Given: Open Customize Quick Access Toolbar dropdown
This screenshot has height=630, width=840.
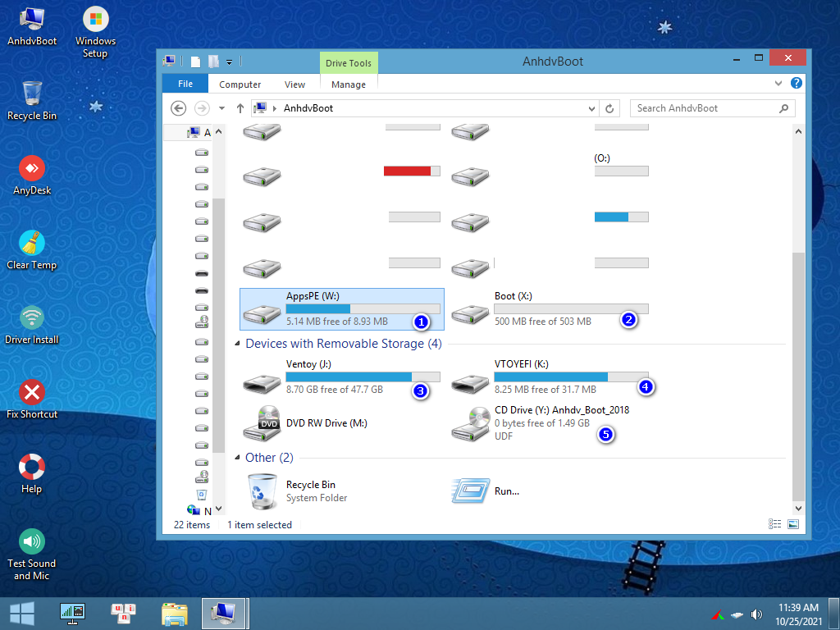Looking at the screenshot, I should pyautogui.click(x=229, y=62).
